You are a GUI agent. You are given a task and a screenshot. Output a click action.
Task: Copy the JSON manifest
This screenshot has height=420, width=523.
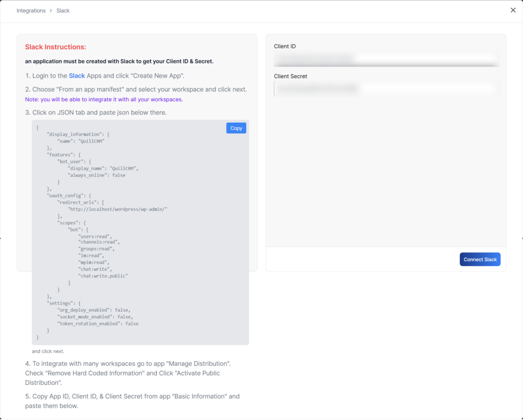coord(236,128)
